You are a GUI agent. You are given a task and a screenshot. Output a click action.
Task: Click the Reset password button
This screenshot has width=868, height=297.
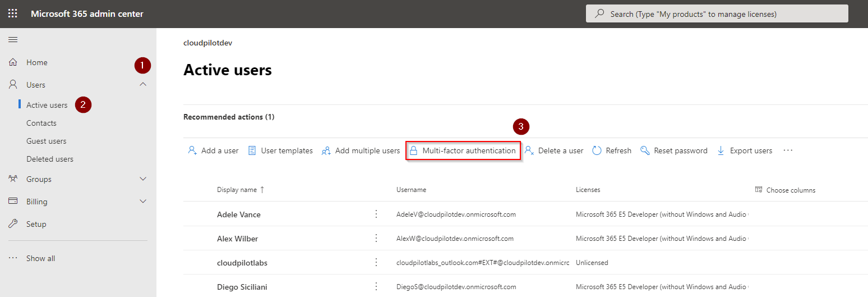[x=674, y=150]
